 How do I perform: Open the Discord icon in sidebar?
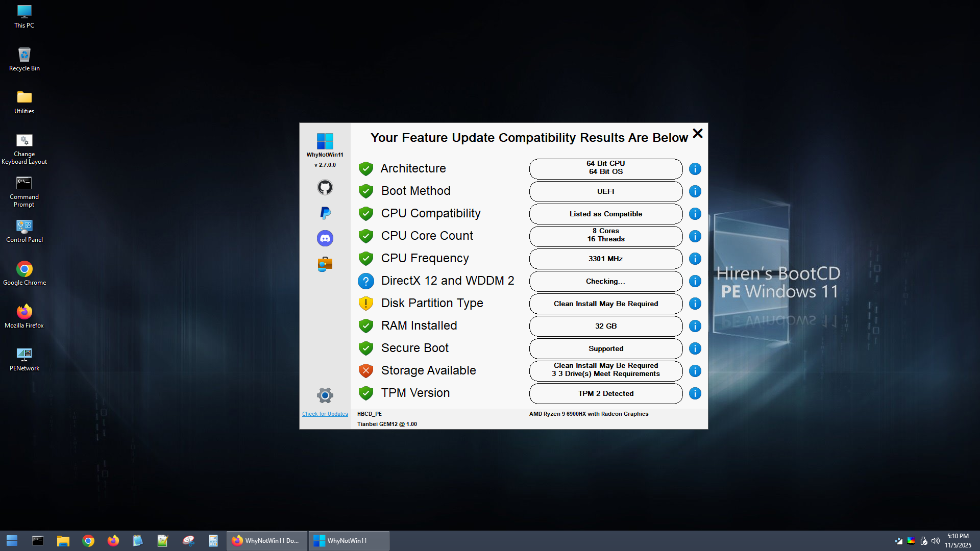tap(325, 238)
